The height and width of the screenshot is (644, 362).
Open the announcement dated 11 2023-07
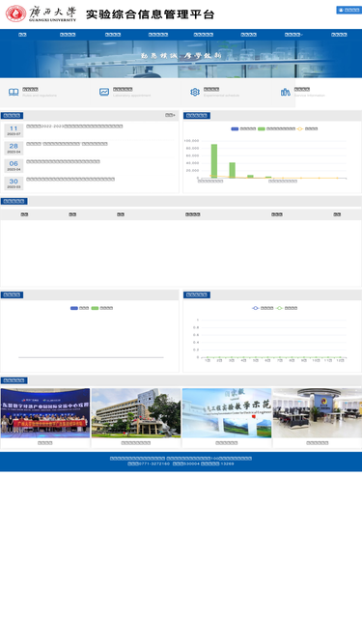pos(74,126)
